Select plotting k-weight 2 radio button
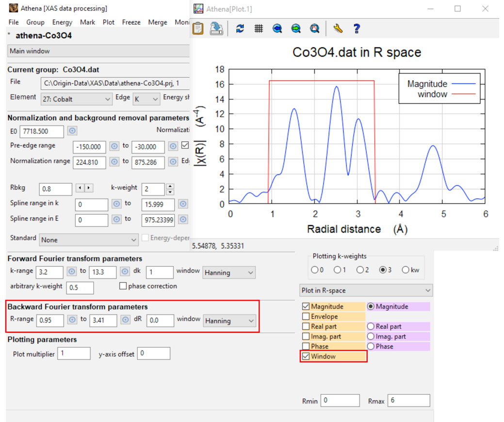 point(360,270)
